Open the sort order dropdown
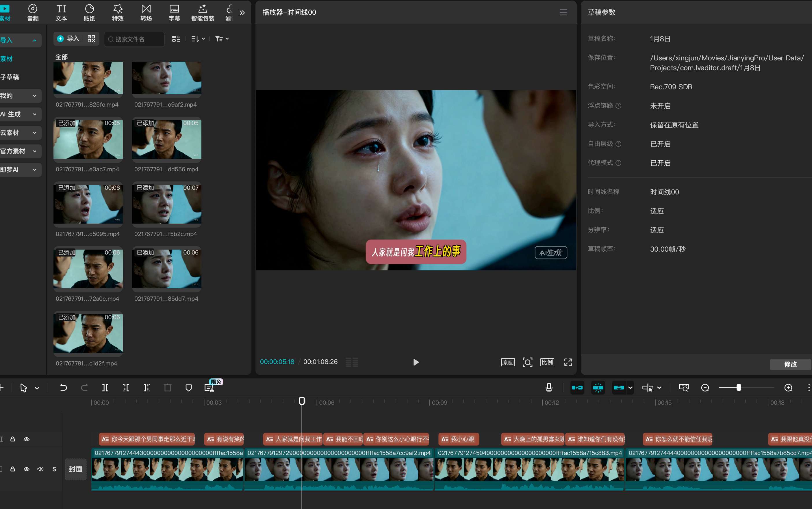This screenshot has height=509, width=812. 198,39
